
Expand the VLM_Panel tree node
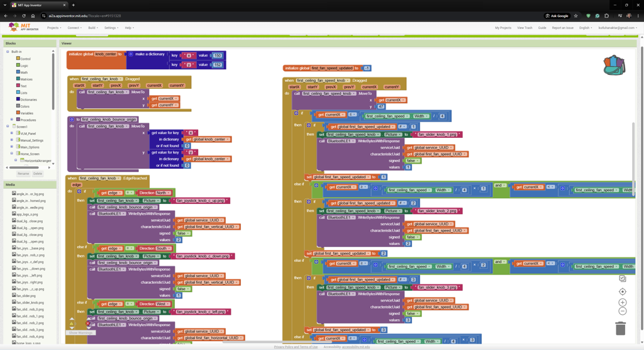click(x=11, y=133)
